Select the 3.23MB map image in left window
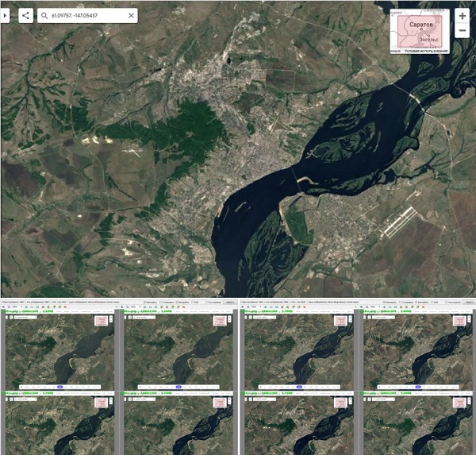The image size is (476, 455). click(x=59, y=352)
